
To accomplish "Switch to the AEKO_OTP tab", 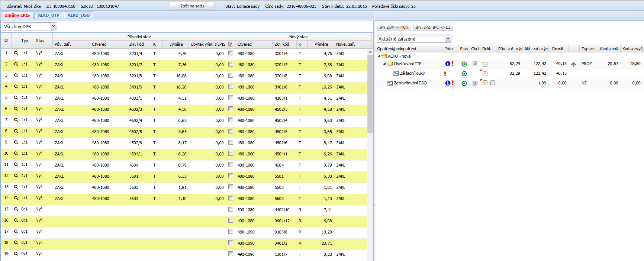I will pyautogui.click(x=49, y=15).
